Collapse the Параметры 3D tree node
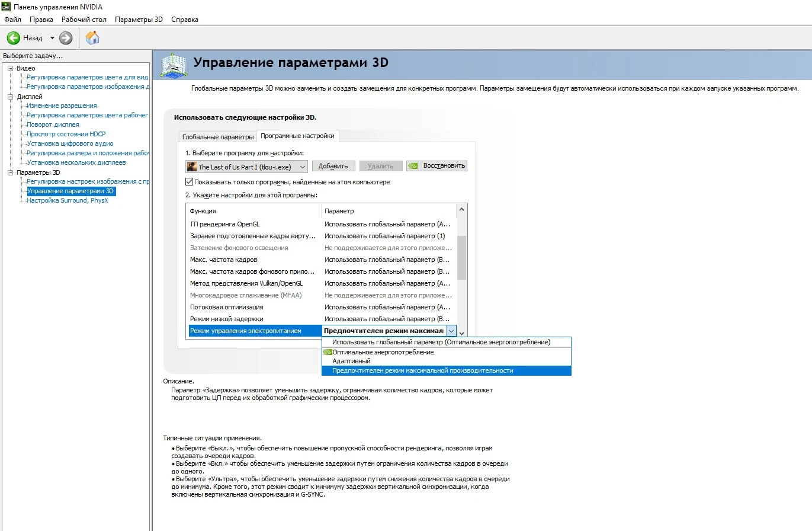 pyautogui.click(x=10, y=172)
